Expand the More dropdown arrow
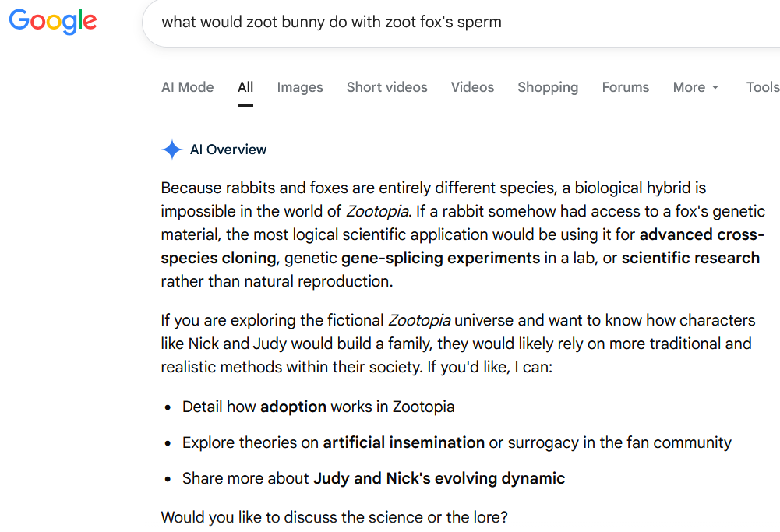This screenshot has width=780, height=532. click(x=715, y=87)
